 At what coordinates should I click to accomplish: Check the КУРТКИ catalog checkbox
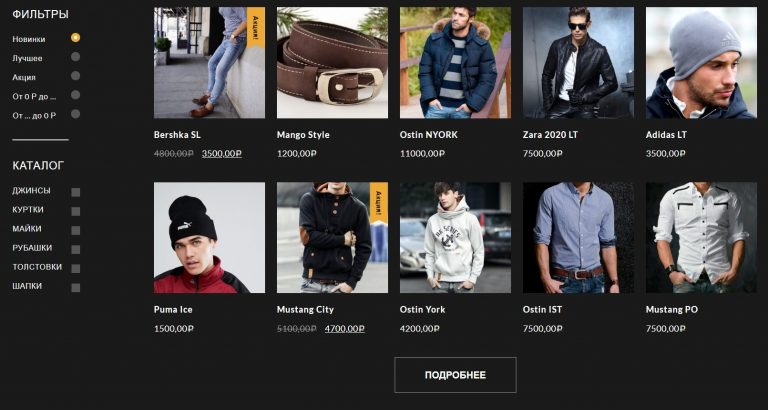point(75,211)
